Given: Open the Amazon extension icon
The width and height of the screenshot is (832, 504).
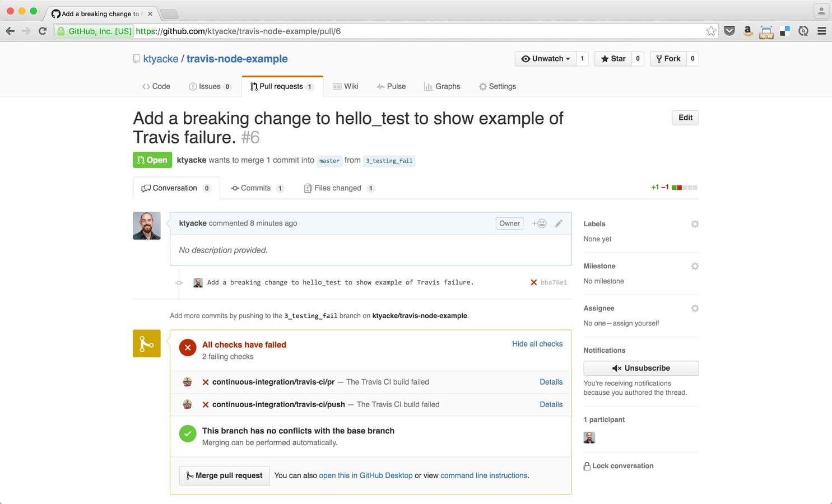Looking at the screenshot, I should pyautogui.click(x=747, y=31).
